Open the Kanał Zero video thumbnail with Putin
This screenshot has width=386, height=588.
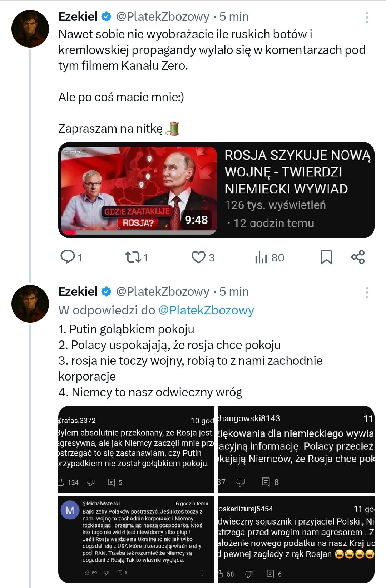(x=139, y=190)
